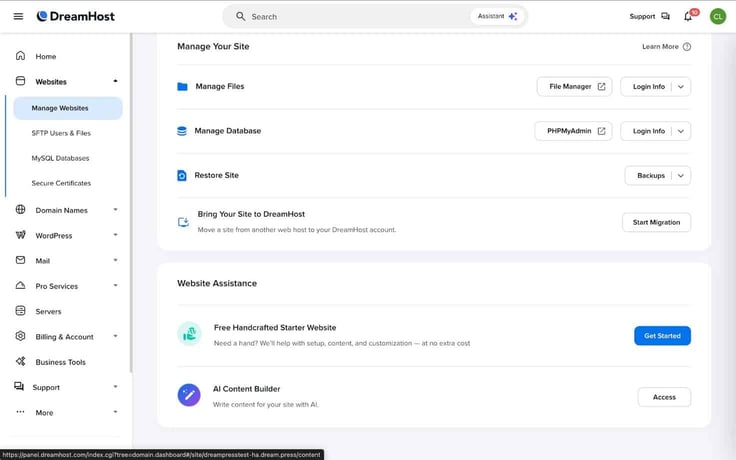The image size is (736, 460).
Task: Click the More ellipsis icon
Action: 20,412
